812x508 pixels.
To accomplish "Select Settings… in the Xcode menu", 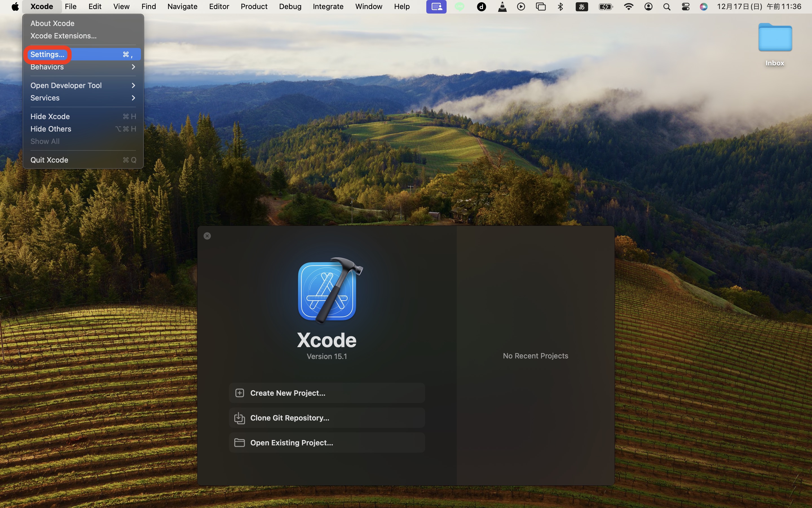I will coord(83,54).
